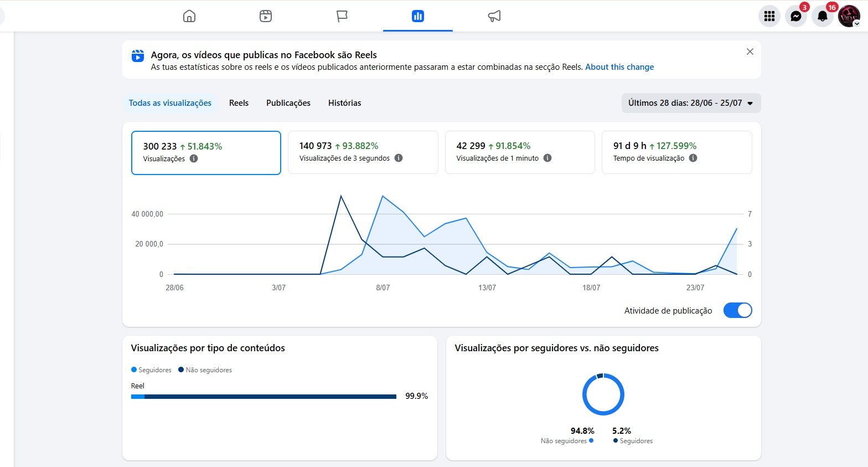The height and width of the screenshot is (467, 868).
Task: Open the Reels video icon in navigation
Action: [x=266, y=16]
